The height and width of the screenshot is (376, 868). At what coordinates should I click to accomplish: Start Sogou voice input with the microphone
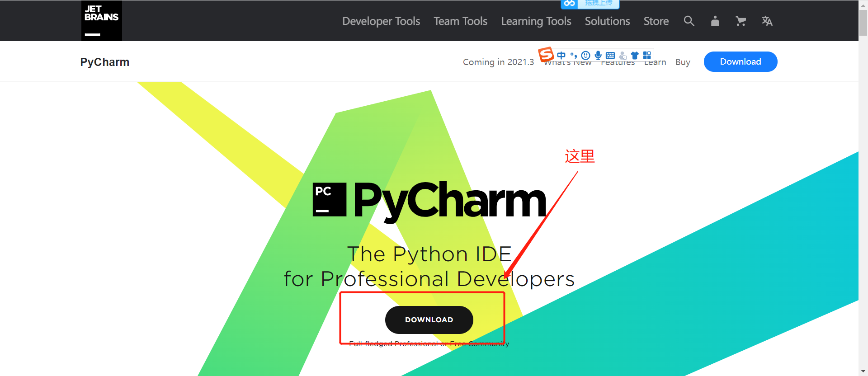coord(598,55)
